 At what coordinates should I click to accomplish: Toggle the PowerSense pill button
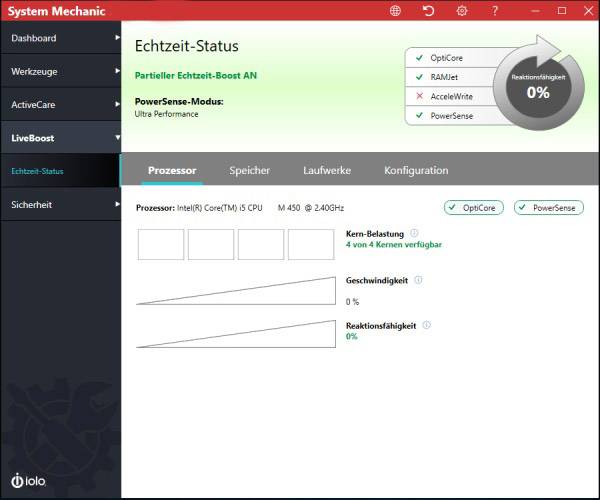pyautogui.click(x=549, y=208)
